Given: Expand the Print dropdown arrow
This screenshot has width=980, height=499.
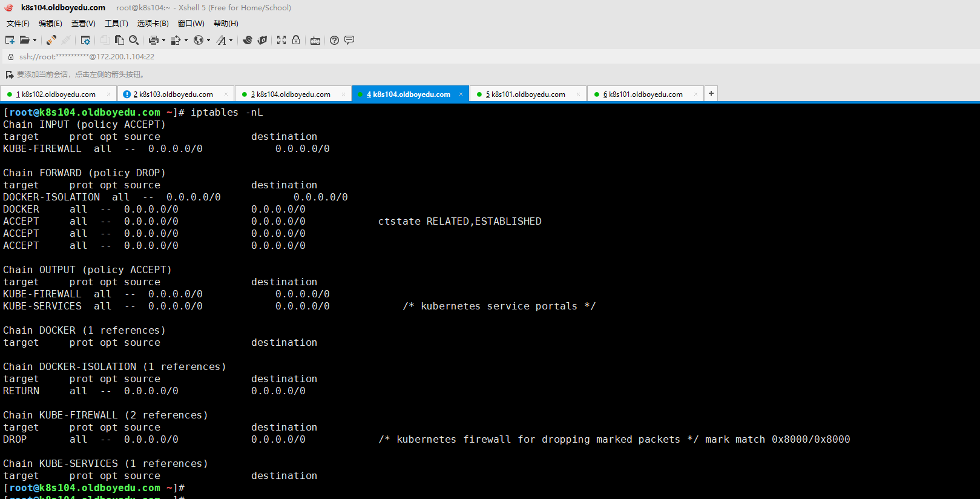Looking at the screenshot, I should point(163,41).
